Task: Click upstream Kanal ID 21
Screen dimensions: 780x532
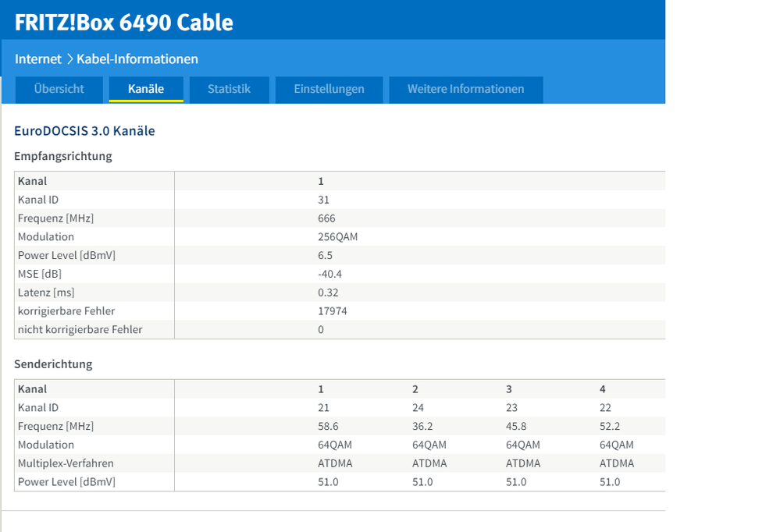Action: click(324, 408)
